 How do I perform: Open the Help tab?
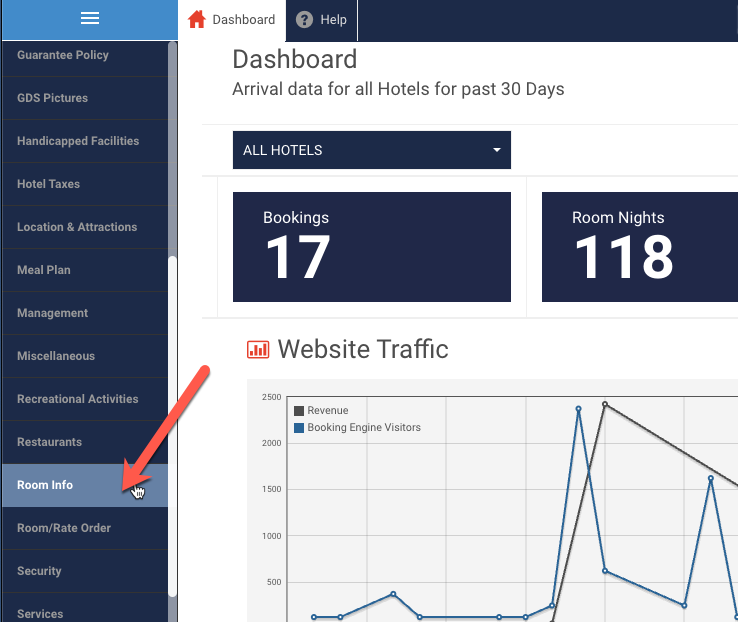[322, 20]
